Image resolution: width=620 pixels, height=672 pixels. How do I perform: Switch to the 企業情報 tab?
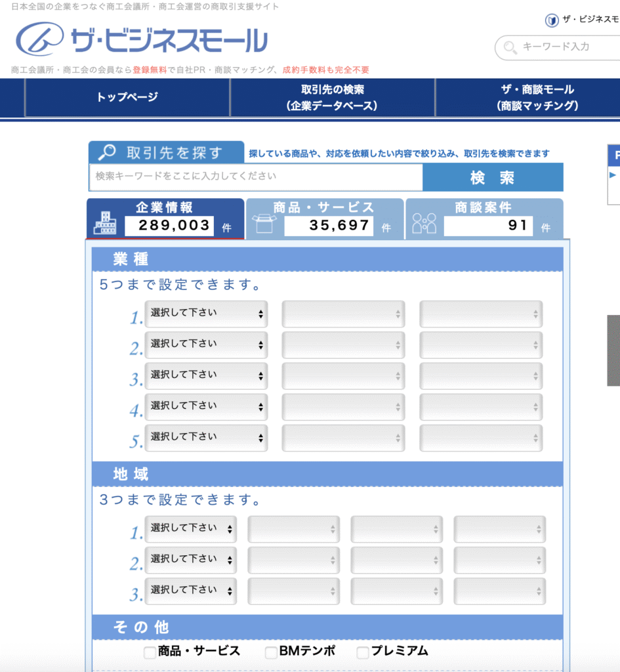165,219
